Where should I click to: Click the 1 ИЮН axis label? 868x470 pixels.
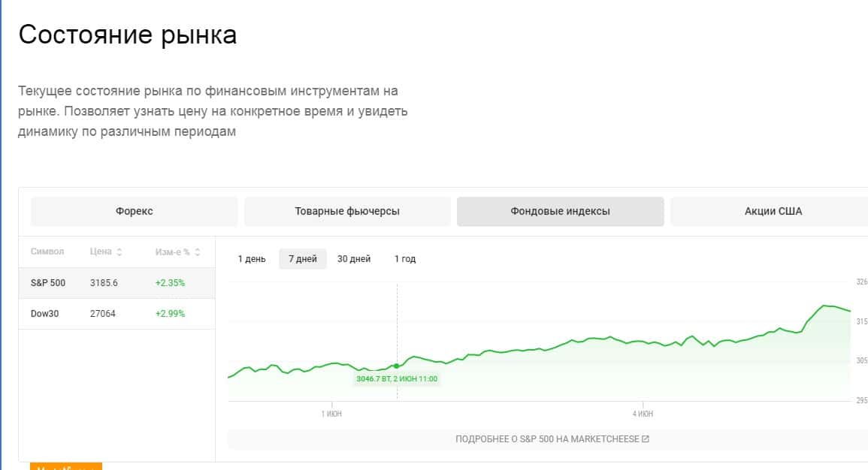click(x=331, y=414)
